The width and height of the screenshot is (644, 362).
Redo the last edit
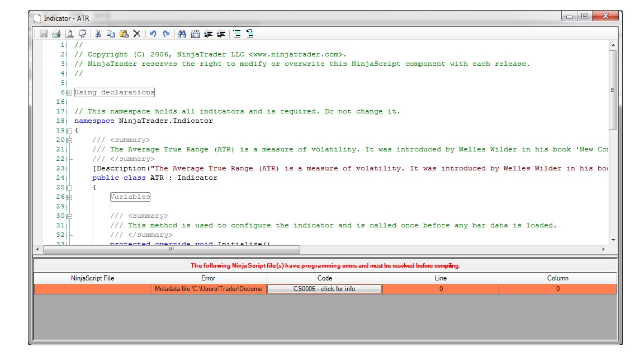pos(166,34)
